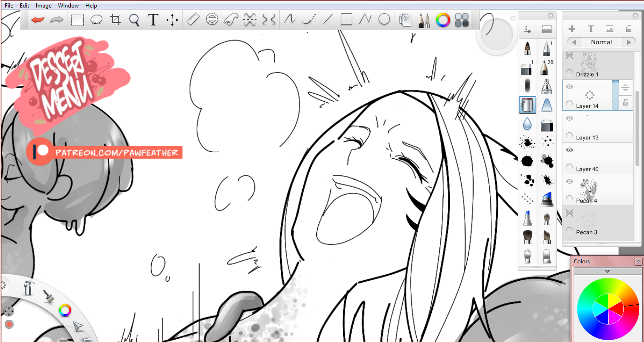Add an image layer in the layer editor

coord(610,29)
